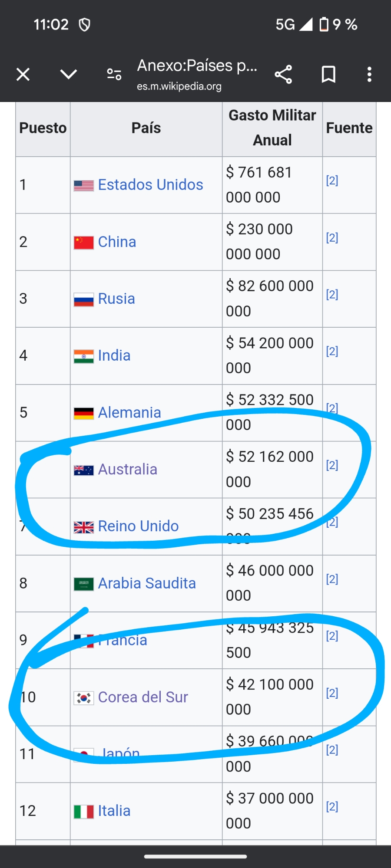Tap the Germany flag icon
391x868 pixels.
83,413
